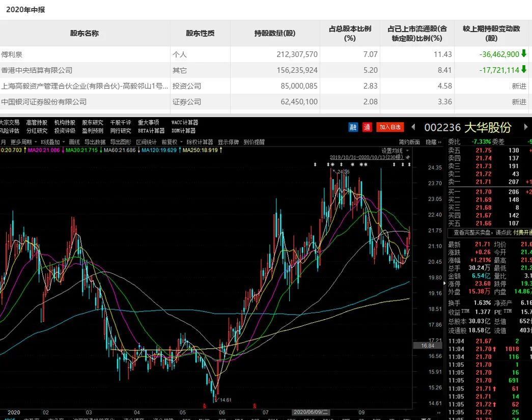Click the second red S marker near 07
532x420 pixels.
[x=254, y=406]
